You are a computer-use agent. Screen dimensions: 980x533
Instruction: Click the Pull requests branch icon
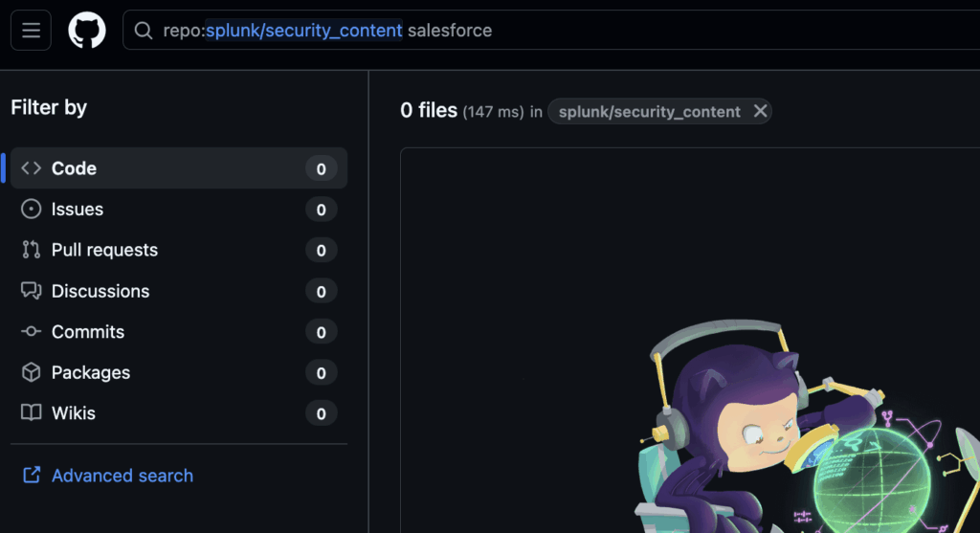pyautogui.click(x=32, y=250)
